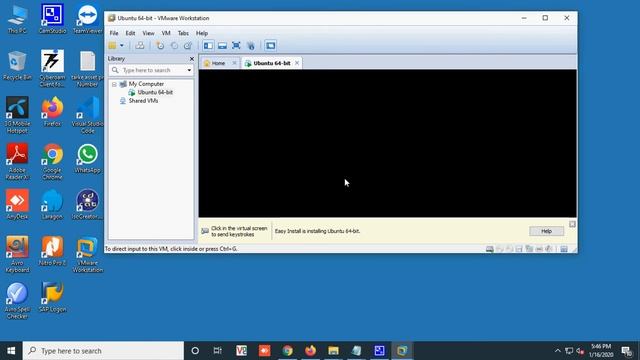Open Recycle Bin desktop icon
640x360 pixels.
point(17,65)
